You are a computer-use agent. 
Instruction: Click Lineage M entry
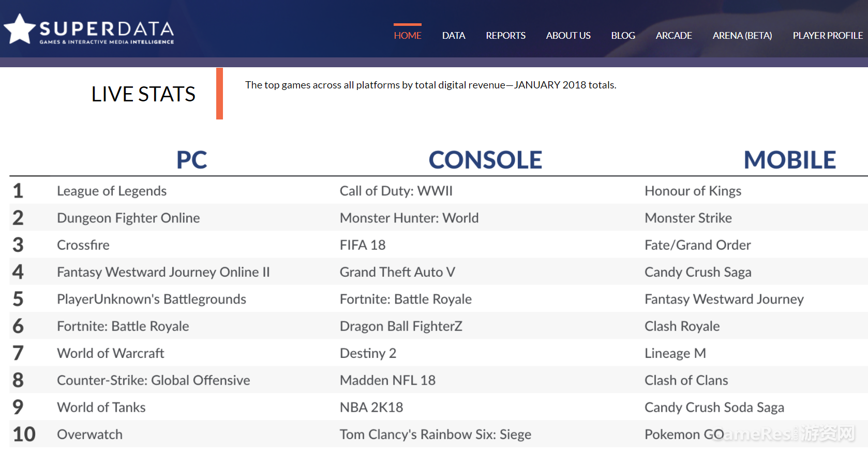coord(676,353)
